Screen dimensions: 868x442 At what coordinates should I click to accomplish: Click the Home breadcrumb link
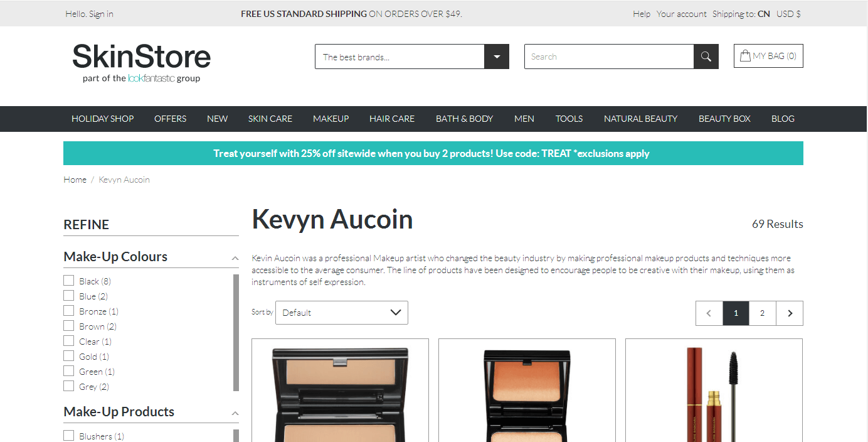(75, 180)
